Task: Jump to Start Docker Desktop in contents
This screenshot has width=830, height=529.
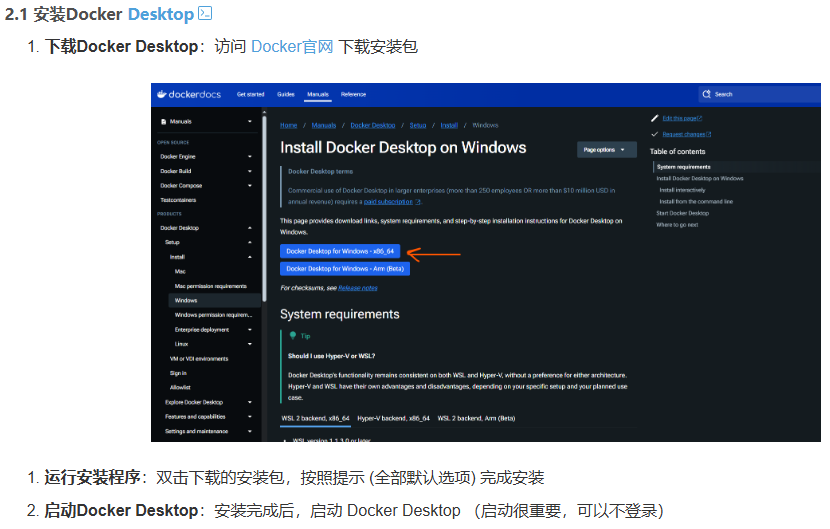Action: (682, 213)
